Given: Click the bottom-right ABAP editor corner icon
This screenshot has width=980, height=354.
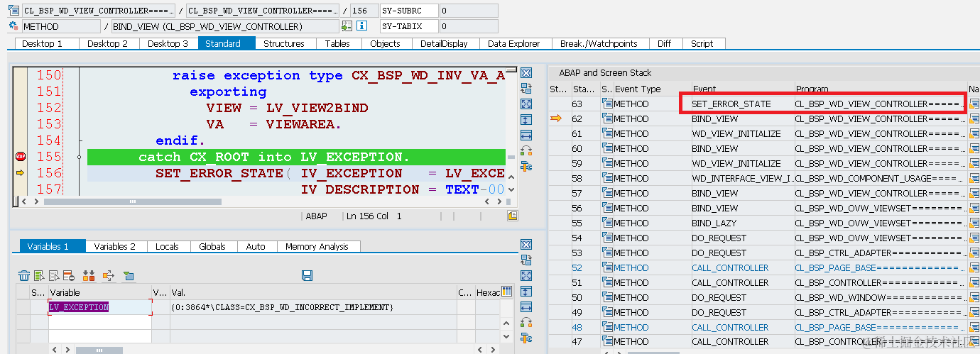Looking at the screenshot, I should pos(513,216).
